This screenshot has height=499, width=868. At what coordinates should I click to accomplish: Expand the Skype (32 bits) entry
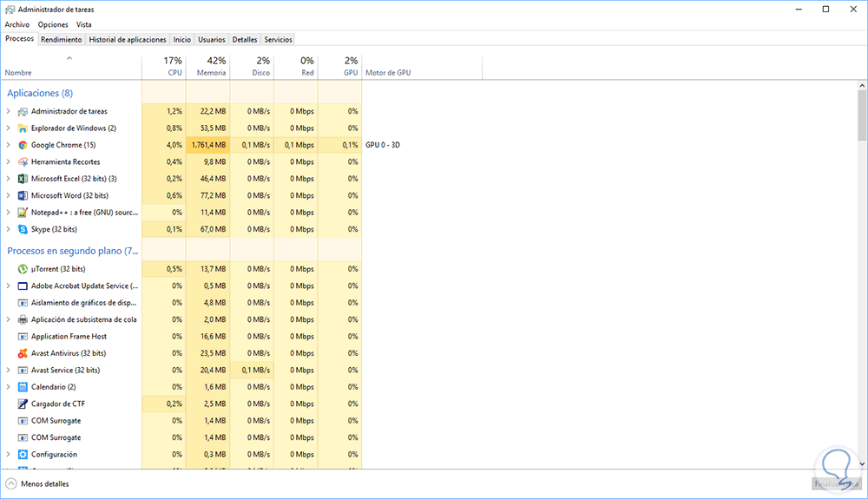9,230
